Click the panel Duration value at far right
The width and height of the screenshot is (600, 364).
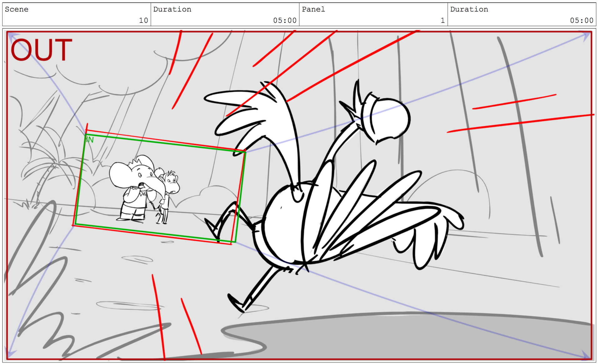(581, 20)
